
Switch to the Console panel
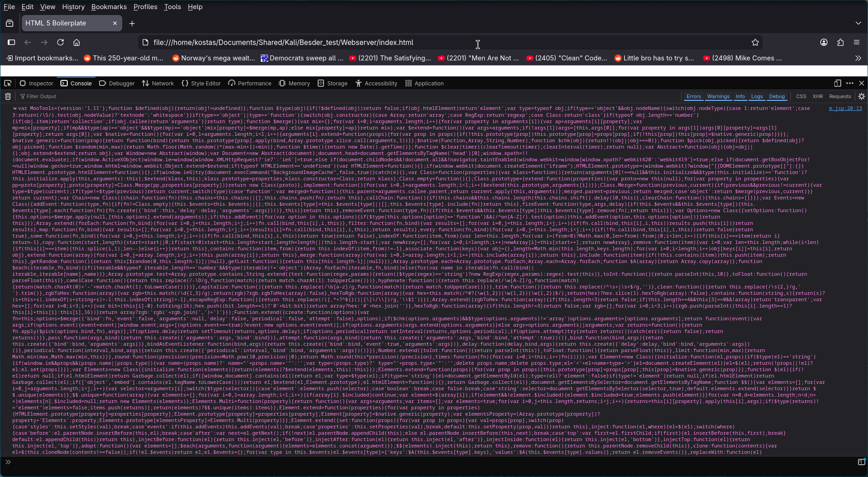point(76,83)
